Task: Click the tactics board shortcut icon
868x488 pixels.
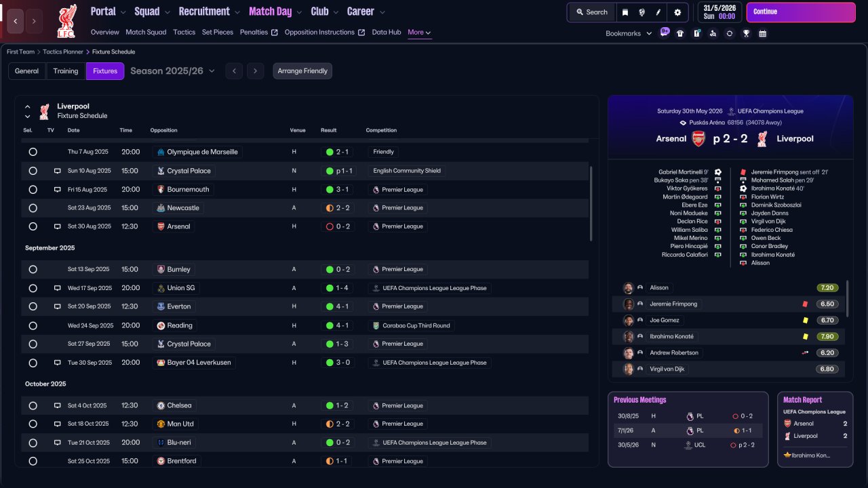Action: click(696, 33)
